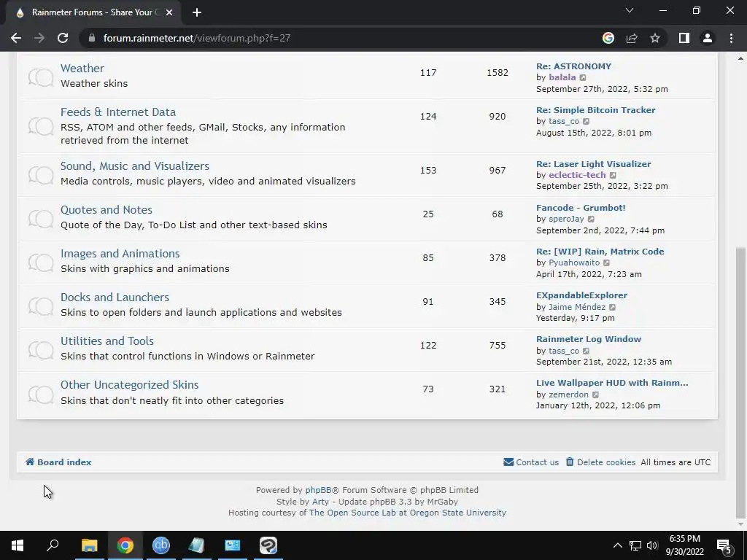Click the Google icon in address bar
This screenshot has width=747, height=560.
(608, 38)
